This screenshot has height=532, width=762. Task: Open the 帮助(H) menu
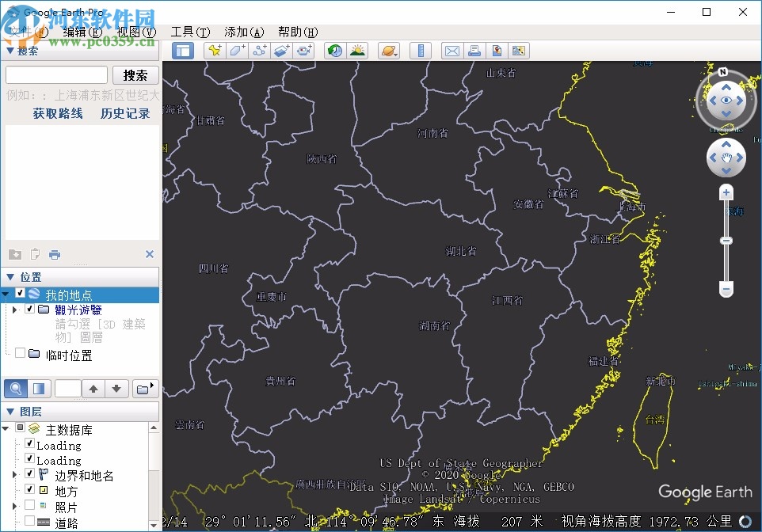298,32
